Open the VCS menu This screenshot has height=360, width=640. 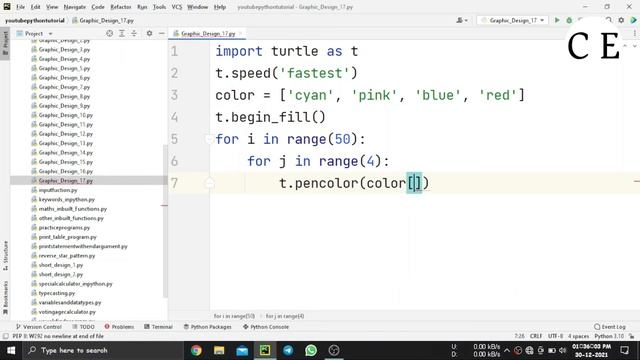point(177,7)
